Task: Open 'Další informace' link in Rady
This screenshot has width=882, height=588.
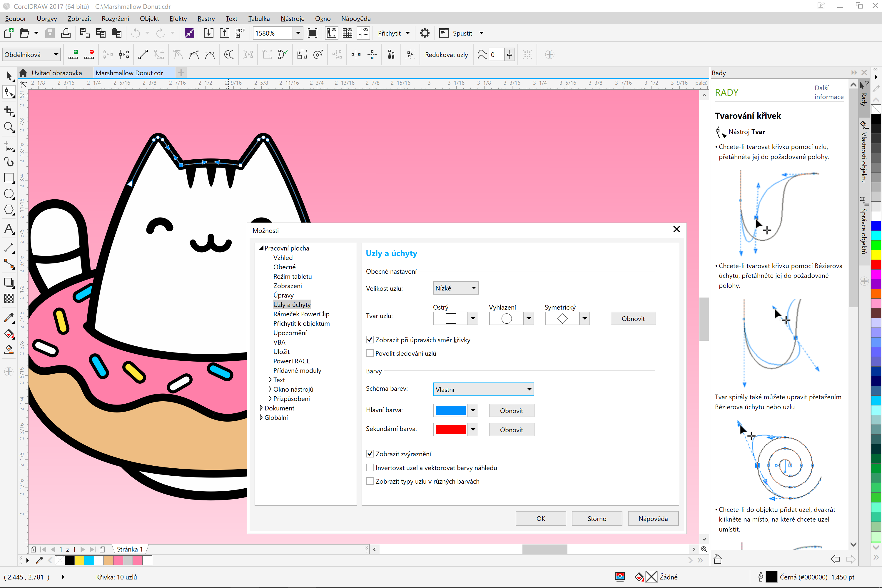Action: 829,92
